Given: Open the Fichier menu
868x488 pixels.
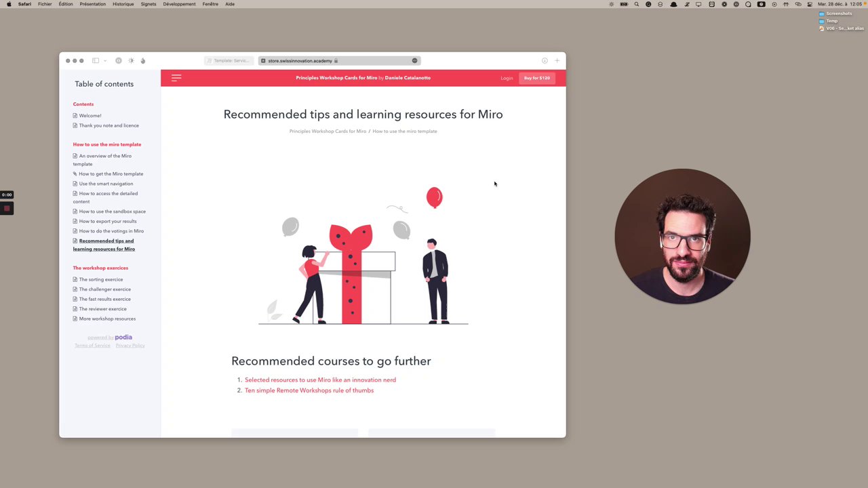Looking at the screenshot, I should [x=45, y=4].
